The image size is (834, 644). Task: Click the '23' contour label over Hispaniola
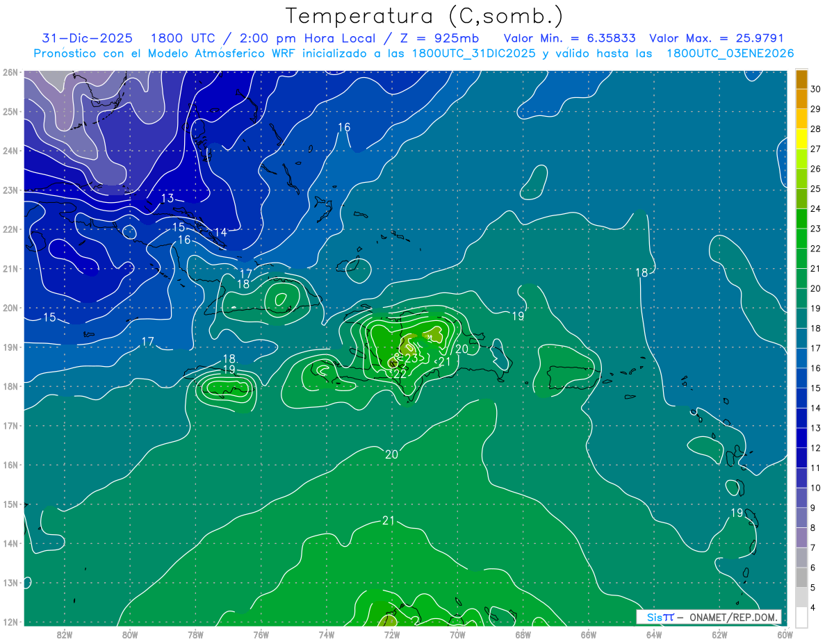pyautogui.click(x=411, y=358)
